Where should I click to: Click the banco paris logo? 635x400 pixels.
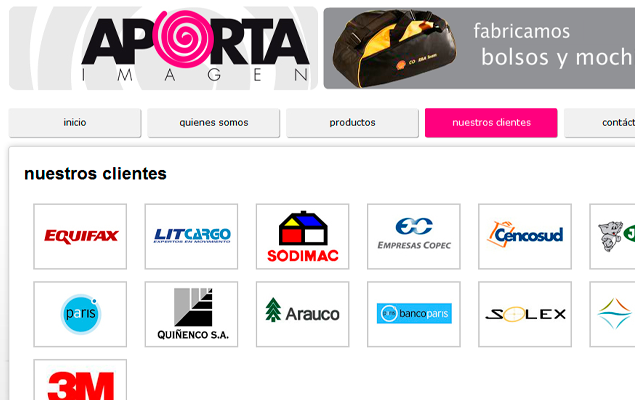pos(414,314)
